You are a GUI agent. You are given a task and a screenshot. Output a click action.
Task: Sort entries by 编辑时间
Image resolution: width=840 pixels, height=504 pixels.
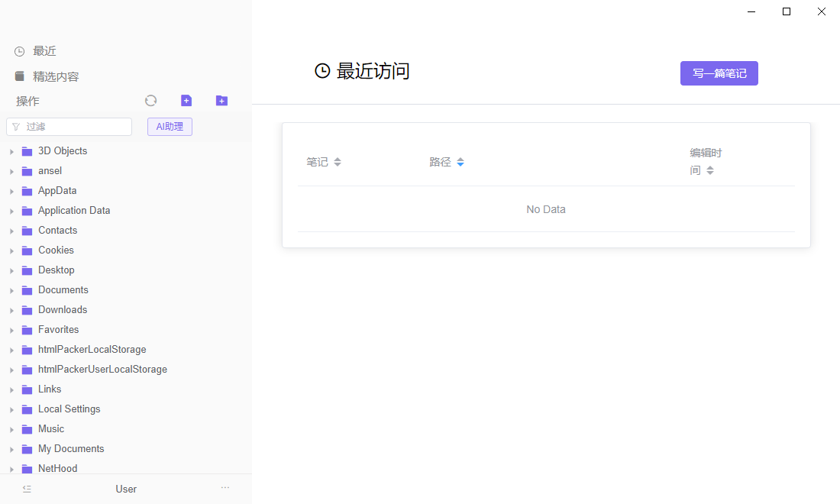pyautogui.click(x=704, y=161)
